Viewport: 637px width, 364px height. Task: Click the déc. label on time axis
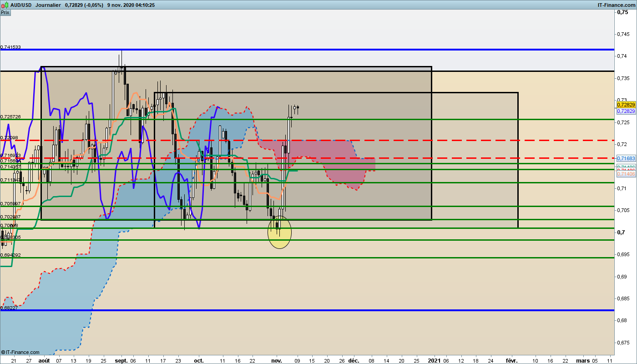(x=354, y=360)
